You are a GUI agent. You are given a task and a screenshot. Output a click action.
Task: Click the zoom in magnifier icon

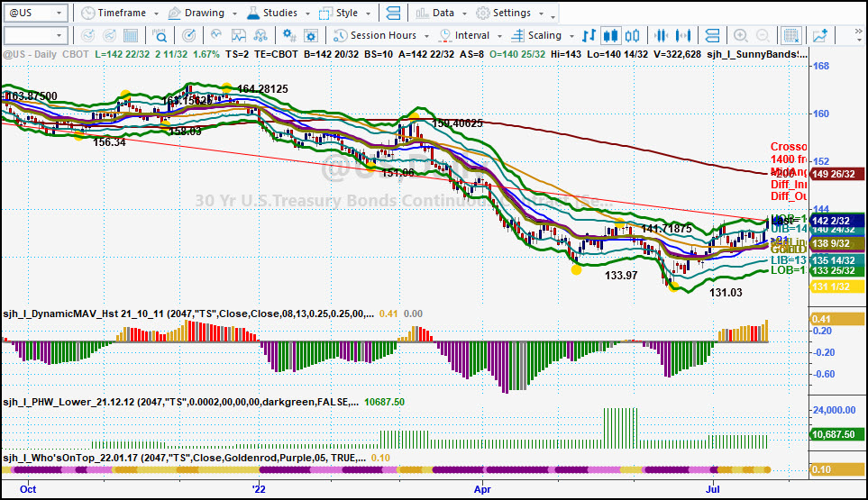tap(741, 35)
